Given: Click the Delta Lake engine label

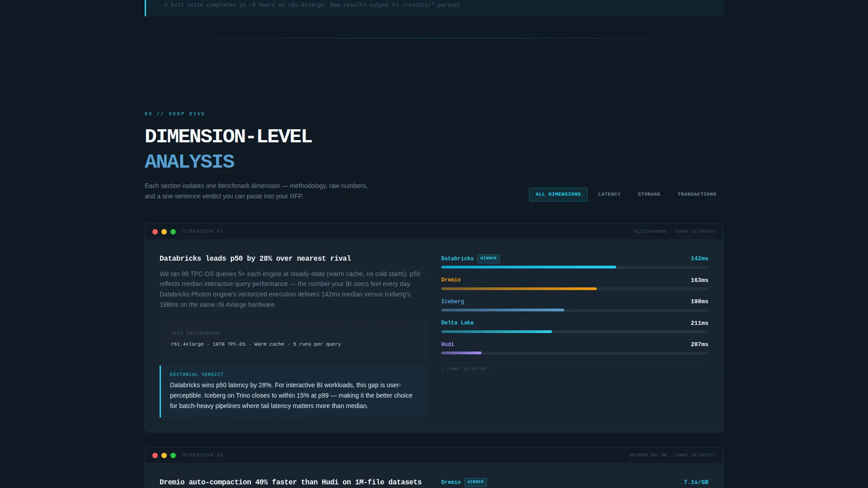Looking at the screenshot, I should 457,323.
